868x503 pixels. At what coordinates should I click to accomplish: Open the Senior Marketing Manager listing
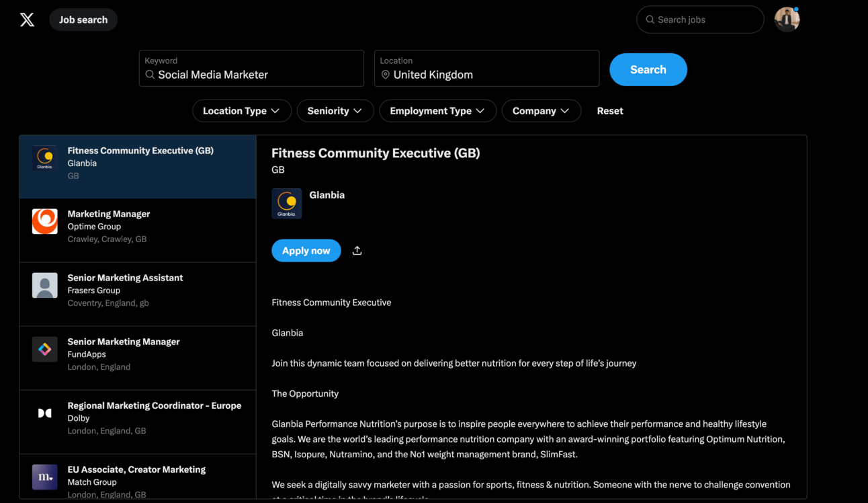(138, 358)
